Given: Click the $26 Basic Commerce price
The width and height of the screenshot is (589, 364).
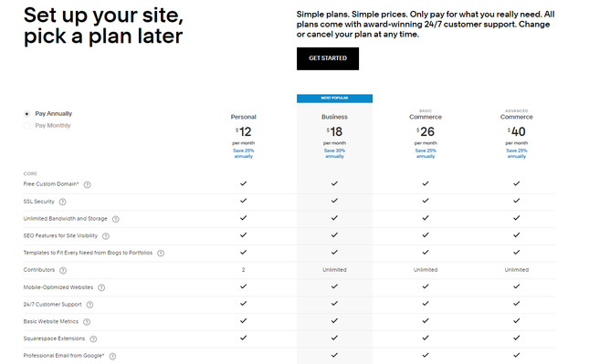Looking at the screenshot, I should coord(426,131).
